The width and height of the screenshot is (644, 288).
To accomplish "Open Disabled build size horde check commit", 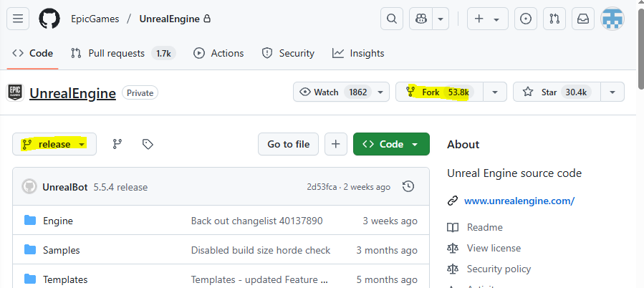I will (260, 250).
